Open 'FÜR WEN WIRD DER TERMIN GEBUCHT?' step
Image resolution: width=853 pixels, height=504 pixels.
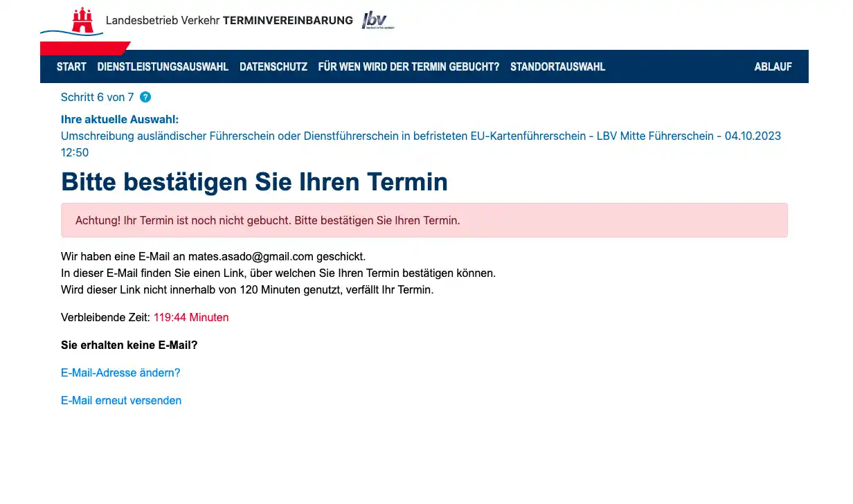408,67
